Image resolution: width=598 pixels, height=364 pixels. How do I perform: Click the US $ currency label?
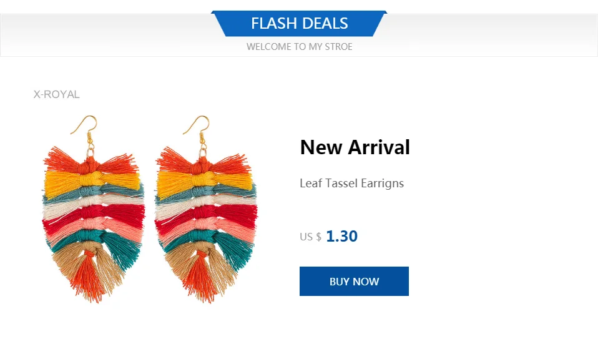click(310, 237)
